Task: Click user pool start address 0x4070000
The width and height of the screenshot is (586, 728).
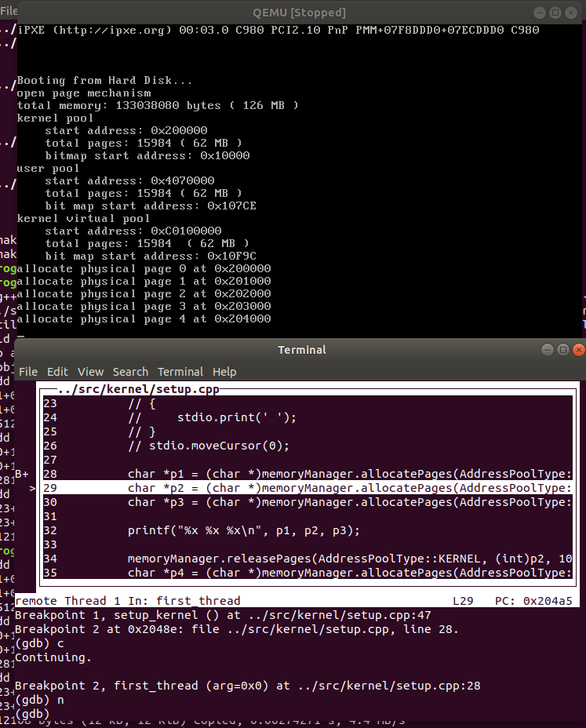Action: [x=129, y=180]
